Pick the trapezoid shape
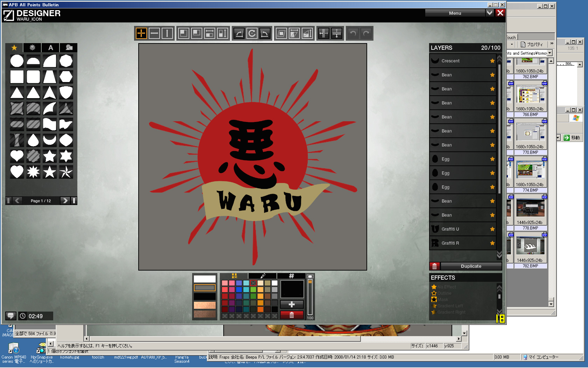This screenshot has width=588, height=368. point(50,77)
